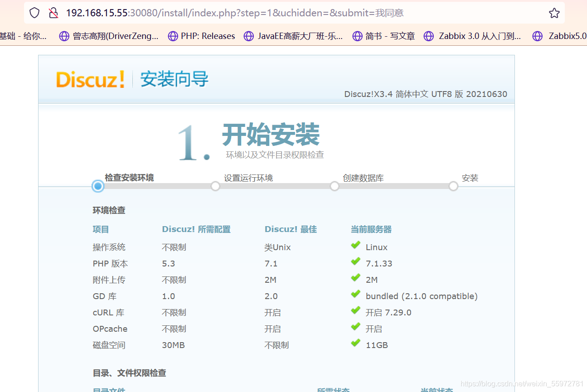
Task: Click the green check in 附件上传 row
Action: (x=355, y=278)
